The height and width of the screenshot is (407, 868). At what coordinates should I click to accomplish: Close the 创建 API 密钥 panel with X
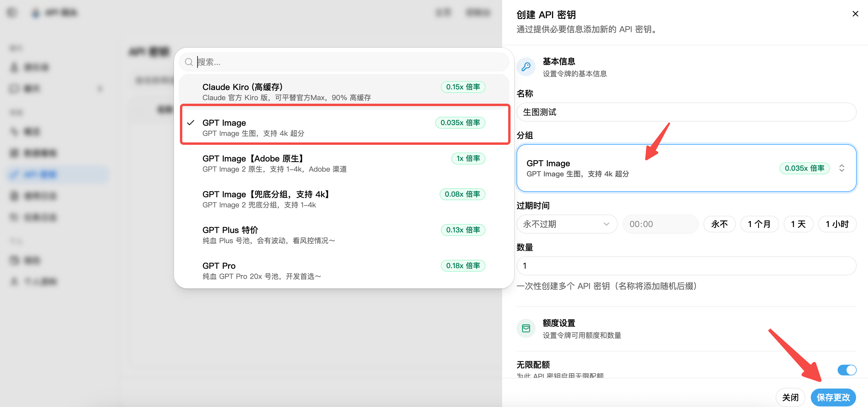[855, 14]
